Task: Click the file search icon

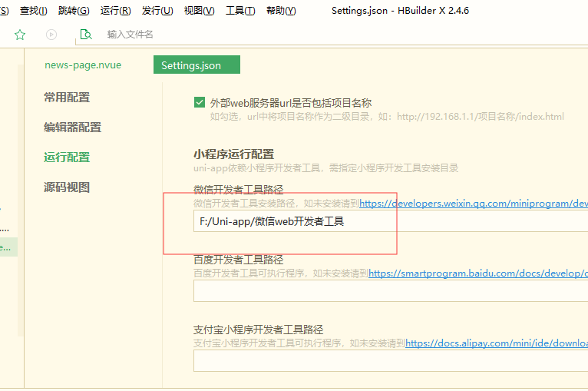Action: tap(86, 35)
